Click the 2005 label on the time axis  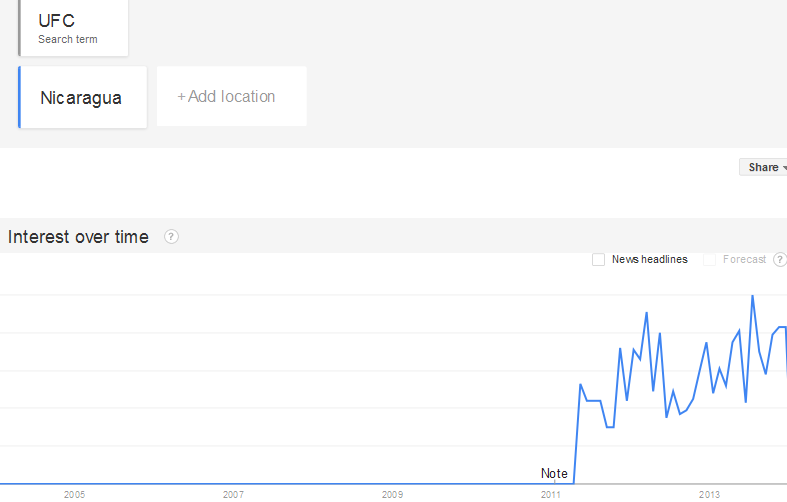(74, 494)
